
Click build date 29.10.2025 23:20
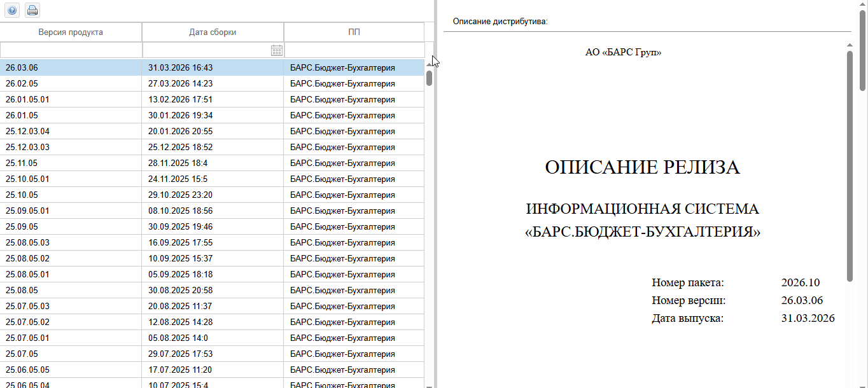[x=180, y=195]
